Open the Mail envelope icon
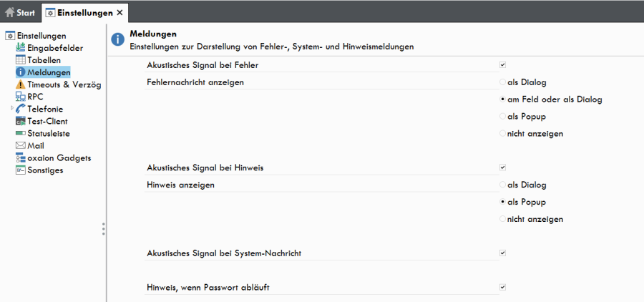This screenshot has width=644, height=302. pyautogui.click(x=21, y=145)
